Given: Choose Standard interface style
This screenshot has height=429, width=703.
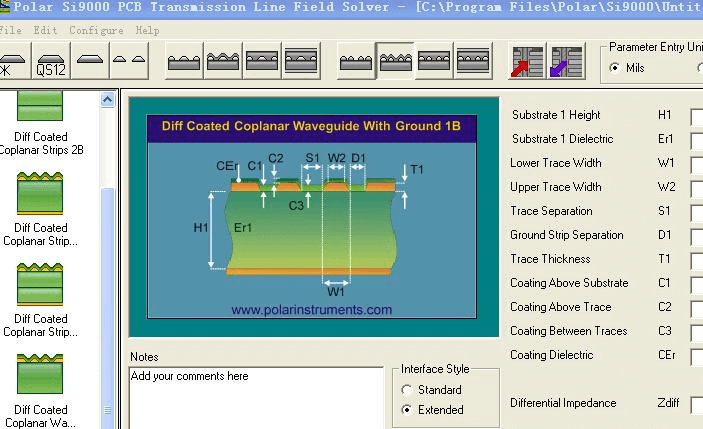Looking at the screenshot, I should 406,390.
